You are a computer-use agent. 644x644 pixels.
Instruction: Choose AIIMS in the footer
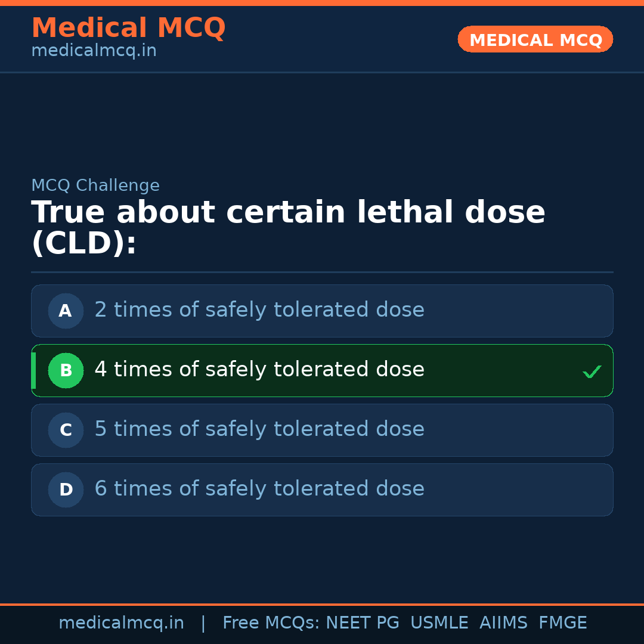point(503,623)
